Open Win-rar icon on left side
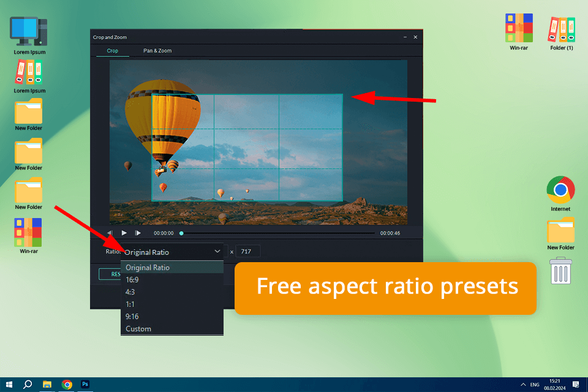The width and height of the screenshot is (588, 392). click(29, 236)
